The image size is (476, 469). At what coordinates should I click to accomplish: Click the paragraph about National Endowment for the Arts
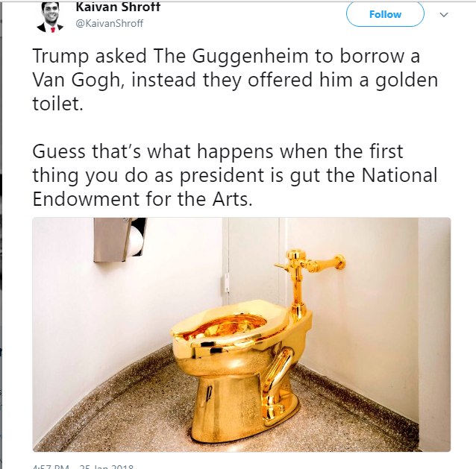pyautogui.click(x=235, y=175)
